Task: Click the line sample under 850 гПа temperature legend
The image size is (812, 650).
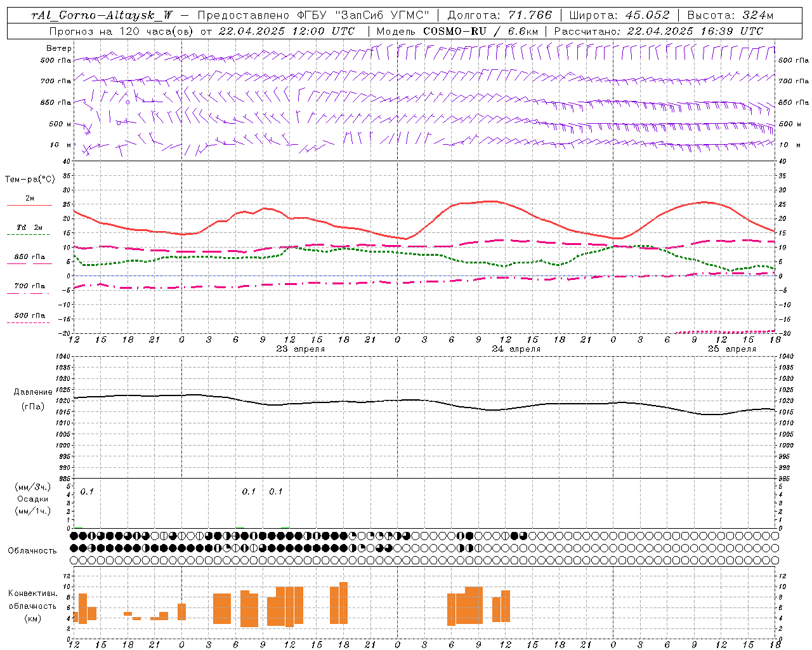Action: pyautogui.click(x=29, y=263)
